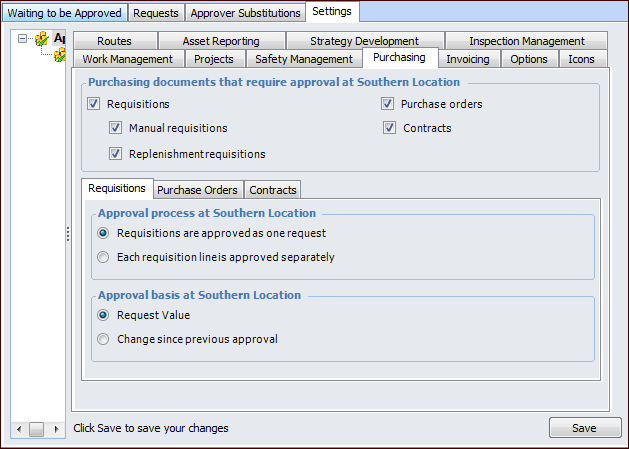
Task: Toggle the Contracts checkbox
Action: click(387, 128)
